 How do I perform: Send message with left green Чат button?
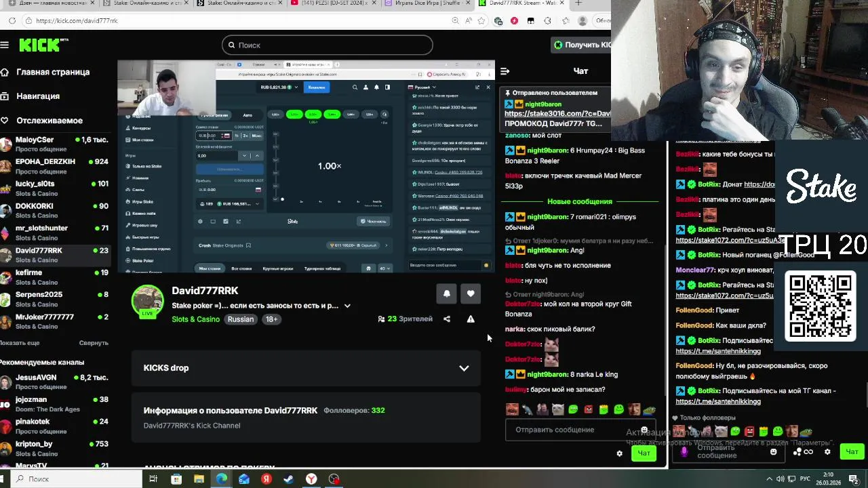click(644, 453)
